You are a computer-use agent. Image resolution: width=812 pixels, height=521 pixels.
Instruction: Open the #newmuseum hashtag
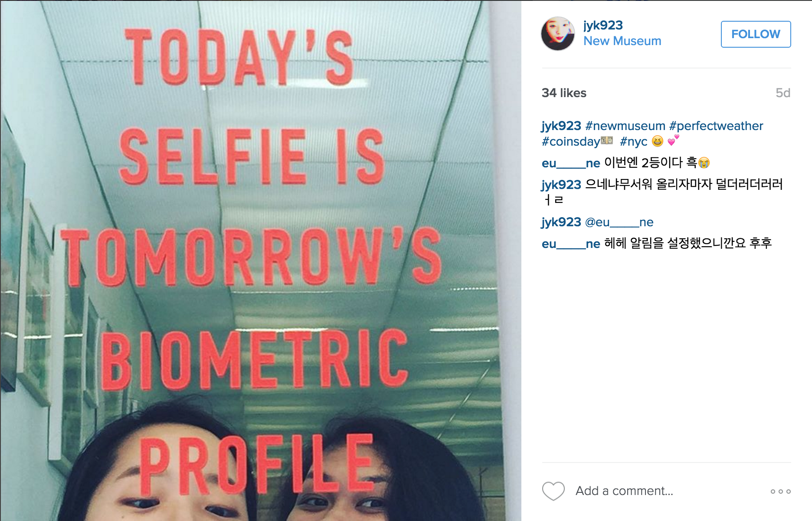click(625, 126)
